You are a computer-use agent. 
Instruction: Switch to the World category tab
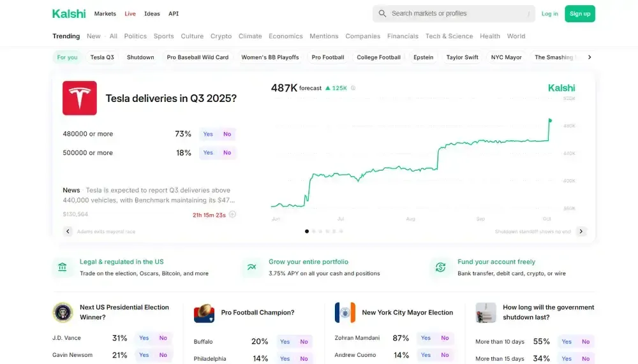(x=516, y=36)
